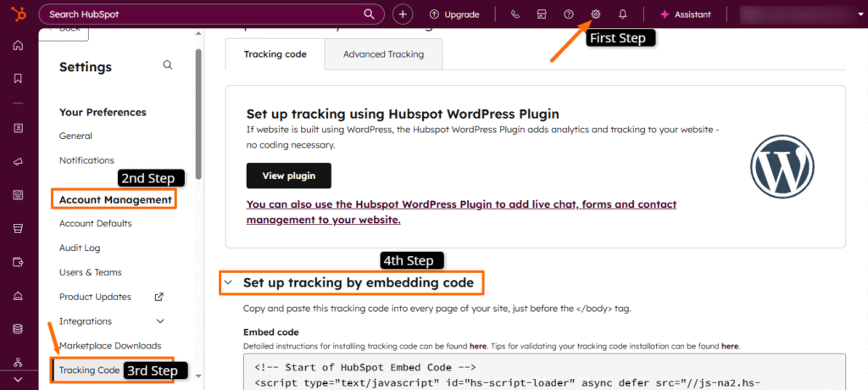Open the WordPress Plugin live chat link
This screenshot has height=390, width=868.
pos(461,212)
